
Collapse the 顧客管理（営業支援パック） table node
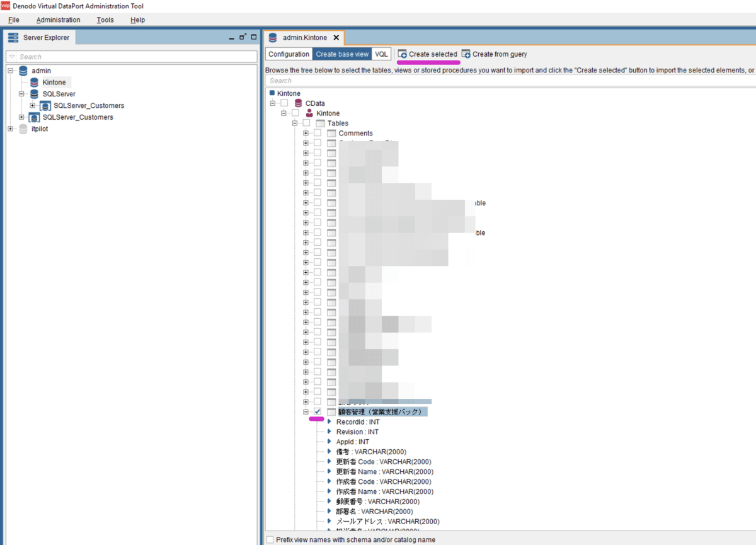306,411
